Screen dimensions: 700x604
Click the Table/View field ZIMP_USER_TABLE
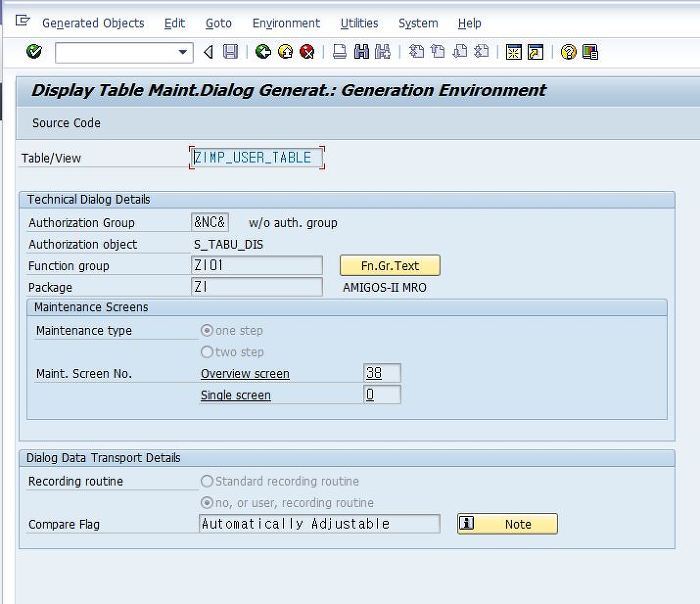click(x=257, y=158)
